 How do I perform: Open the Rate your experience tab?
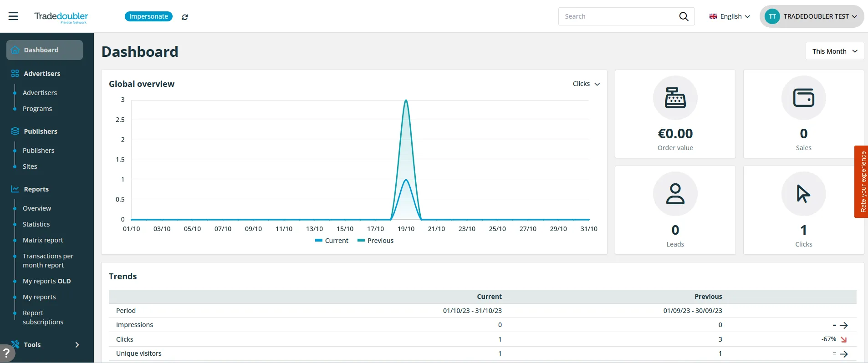tap(861, 181)
